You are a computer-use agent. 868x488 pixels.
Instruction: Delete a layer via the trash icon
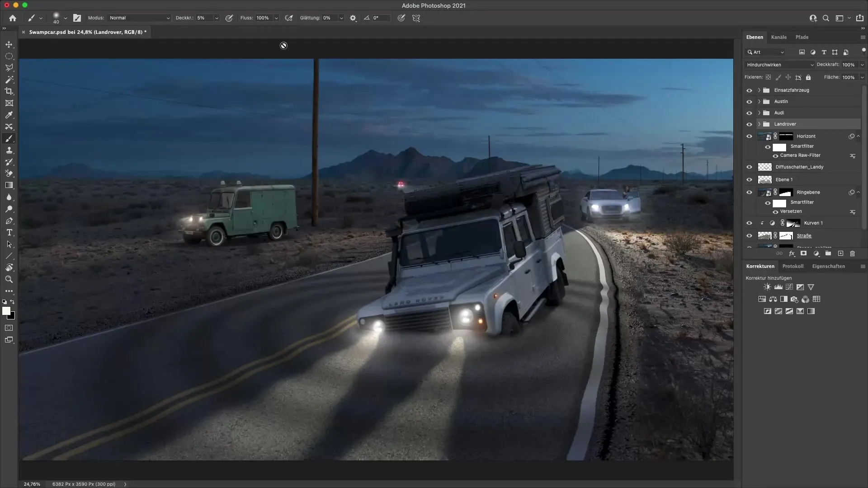pyautogui.click(x=853, y=253)
